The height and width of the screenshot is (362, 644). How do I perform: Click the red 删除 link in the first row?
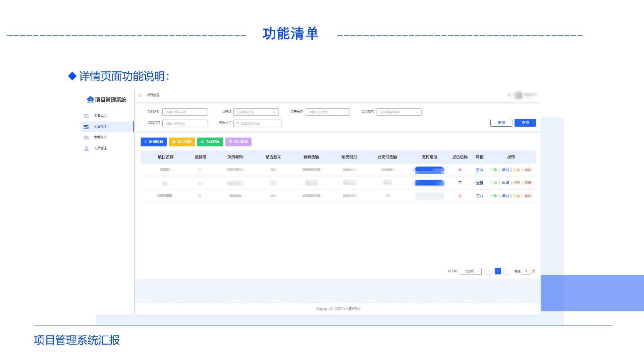point(528,170)
